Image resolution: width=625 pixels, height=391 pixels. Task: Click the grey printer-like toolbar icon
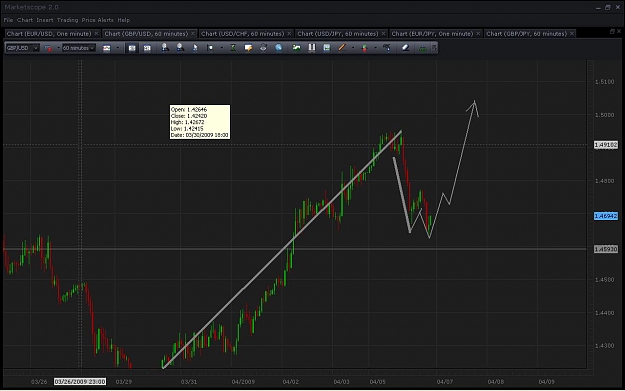(x=263, y=48)
